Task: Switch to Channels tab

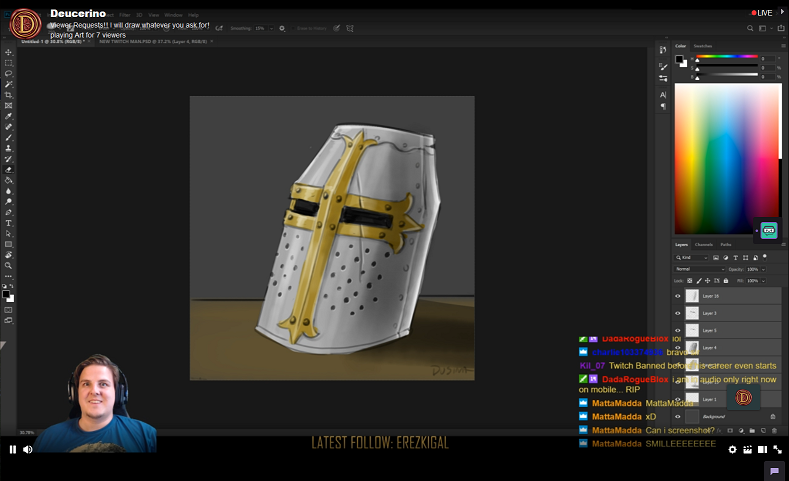Action: (x=703, y=245)
